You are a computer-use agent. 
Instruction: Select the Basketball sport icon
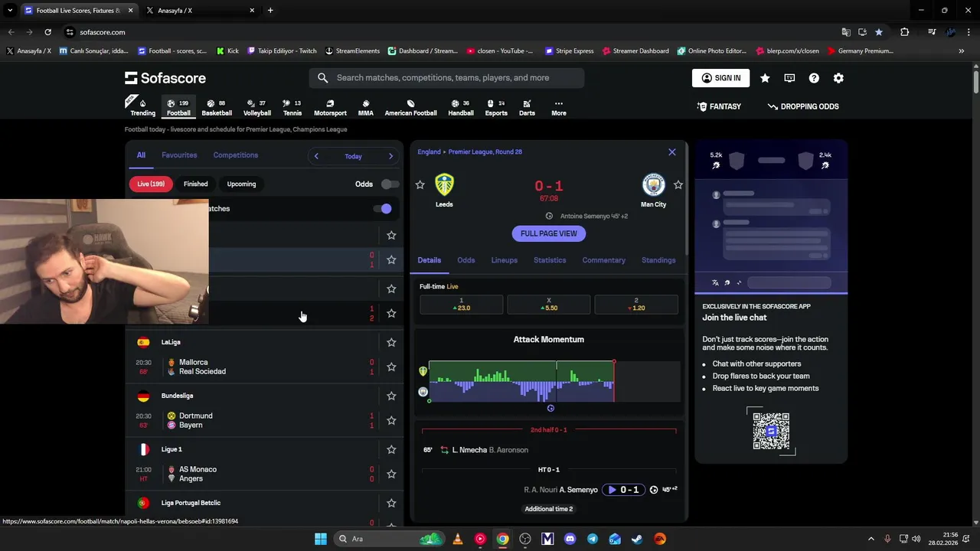(217, 107)
